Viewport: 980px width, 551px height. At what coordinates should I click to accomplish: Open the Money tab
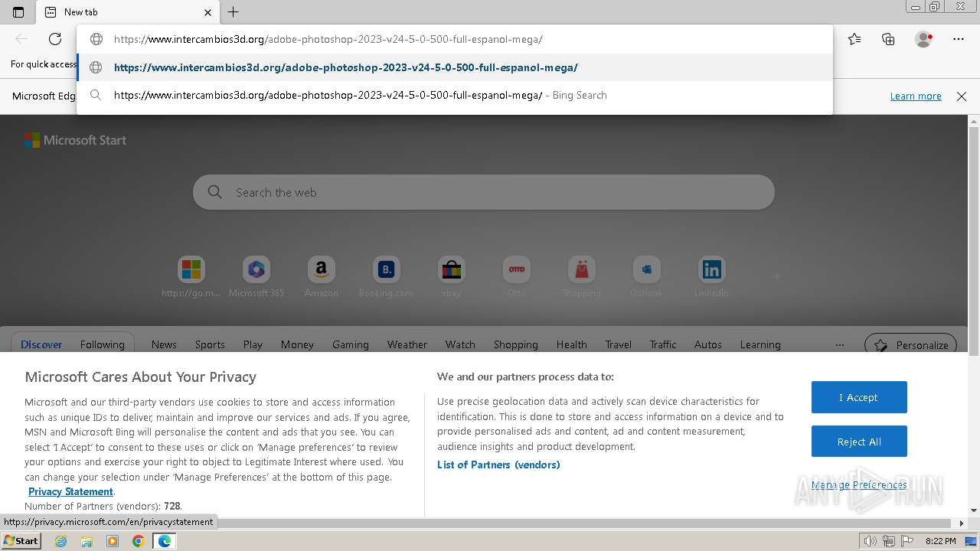tap(297, 344)
